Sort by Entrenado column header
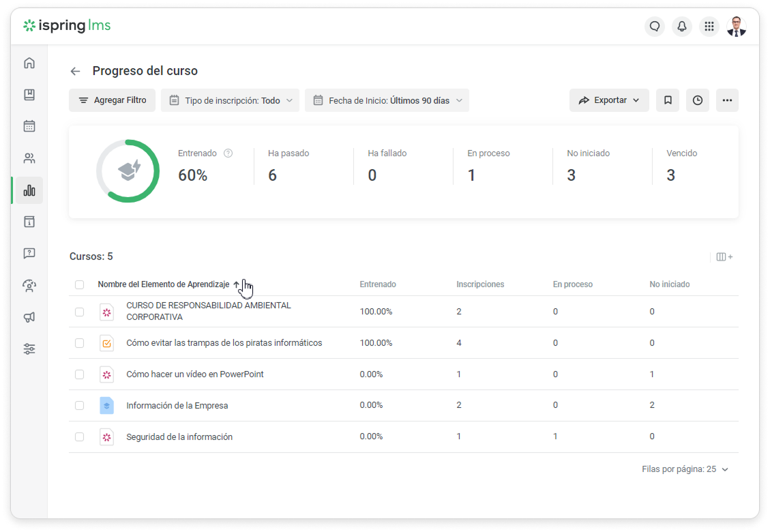Image resolution: width=770 pixels, height=532 pixels. (378, 284)
